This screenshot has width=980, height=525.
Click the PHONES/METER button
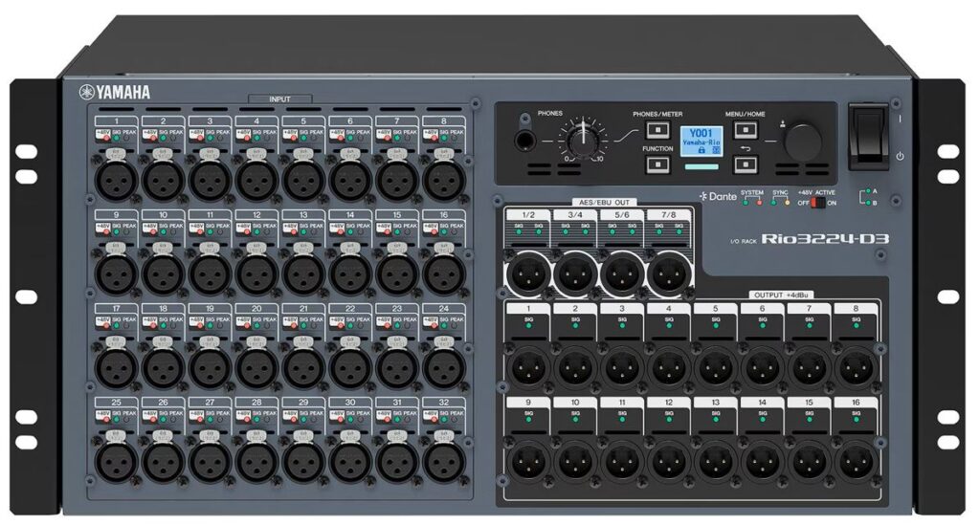tap(657, 130)
